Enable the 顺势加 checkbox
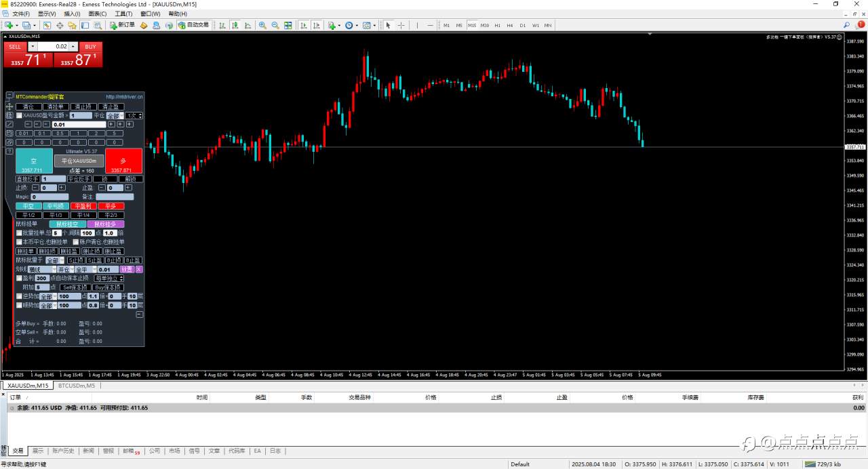Image resolution: width=868 pixels, height=469 pixels. [x=19, y=305]
